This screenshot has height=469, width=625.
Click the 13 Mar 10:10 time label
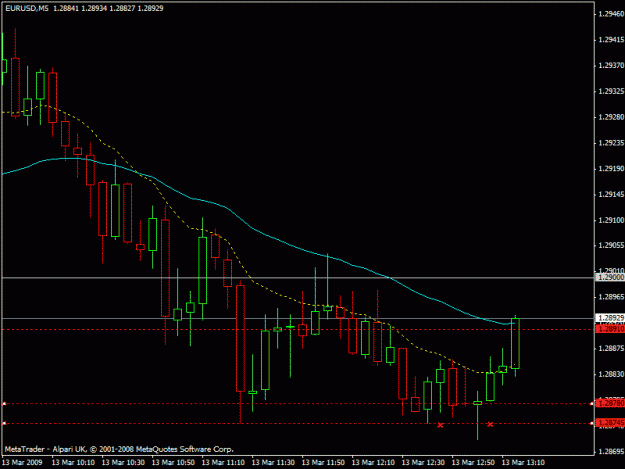(x=73, y=463)
